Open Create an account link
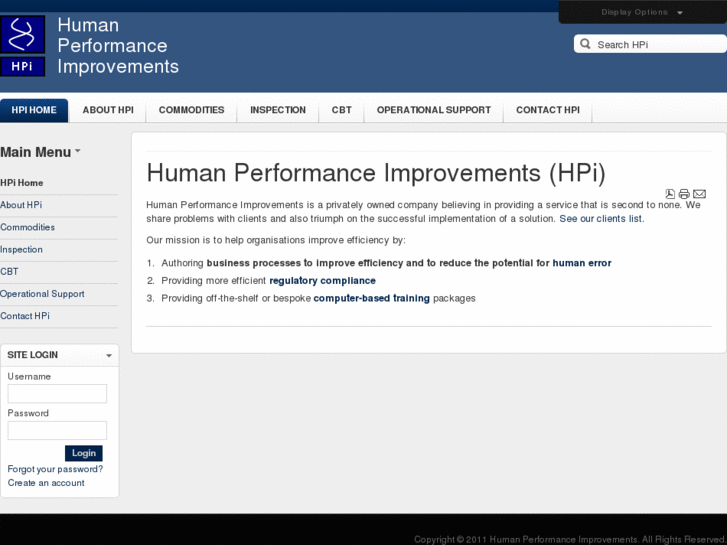 point(46,483)
